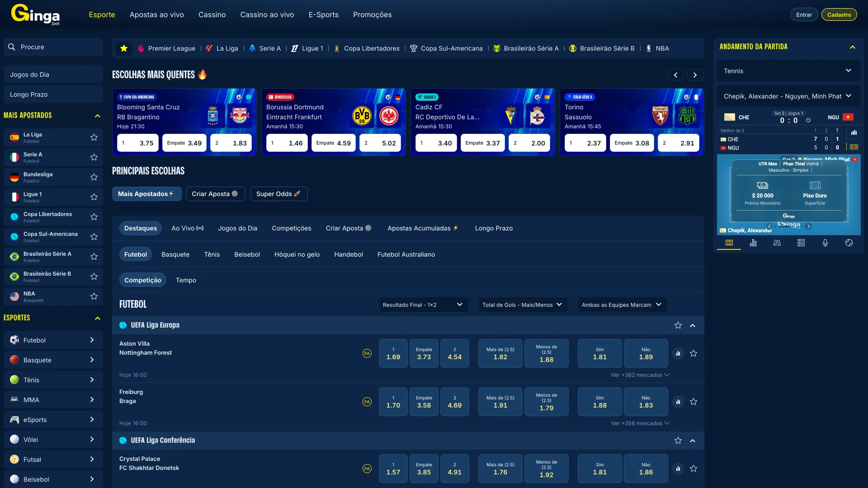Open statistics for Freiburg vs Braga
Viewport: 868px width, 488px height.
pos(678,402)
